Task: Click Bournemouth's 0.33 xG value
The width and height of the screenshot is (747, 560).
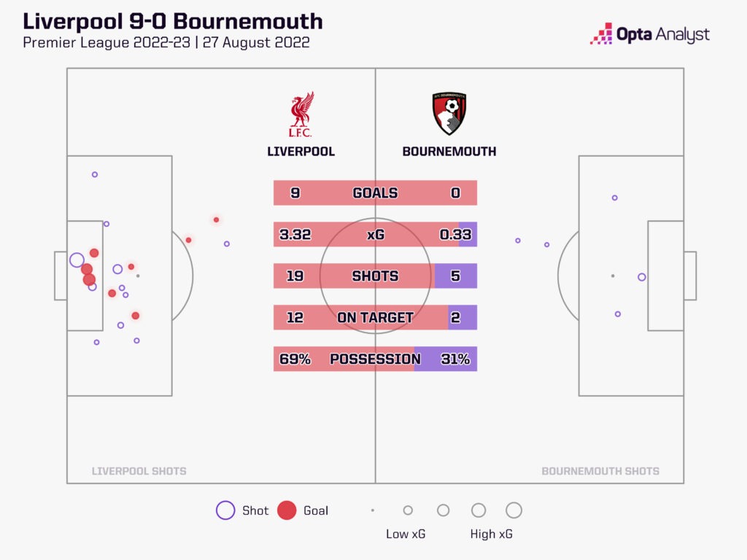Action: (x=456, y=235)
